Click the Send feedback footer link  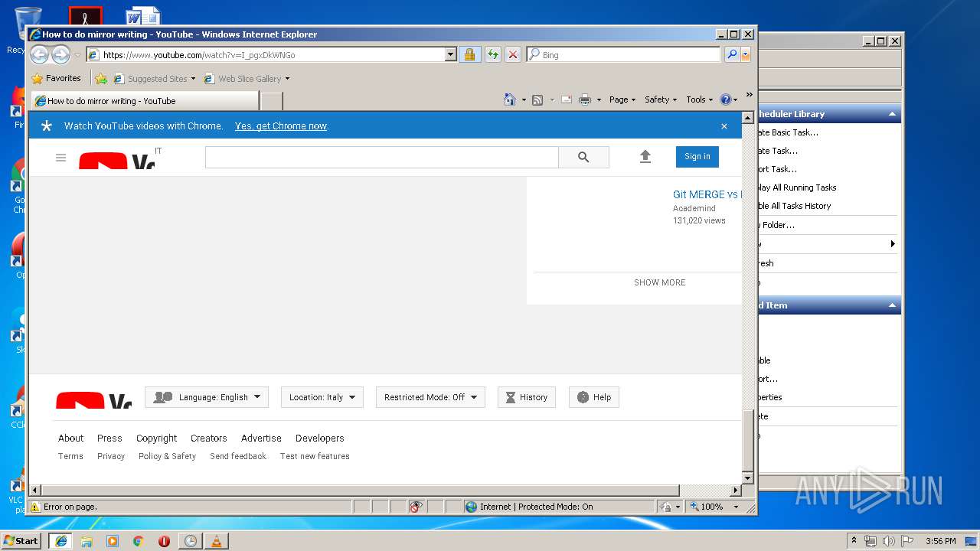238,456
